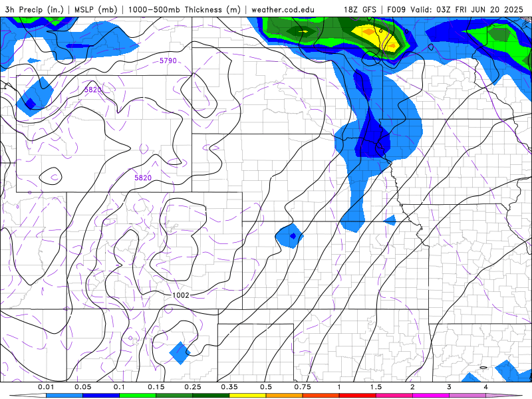Click the 0.35 legend value
Image resolution: width=532 pixels, height=399 pixels.
tap(229, 387)
